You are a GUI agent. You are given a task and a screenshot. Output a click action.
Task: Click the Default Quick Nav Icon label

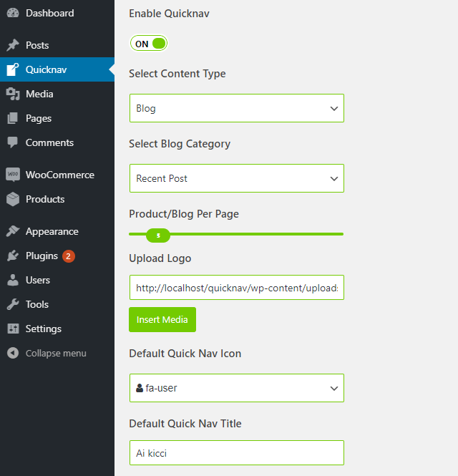point(185,354)
